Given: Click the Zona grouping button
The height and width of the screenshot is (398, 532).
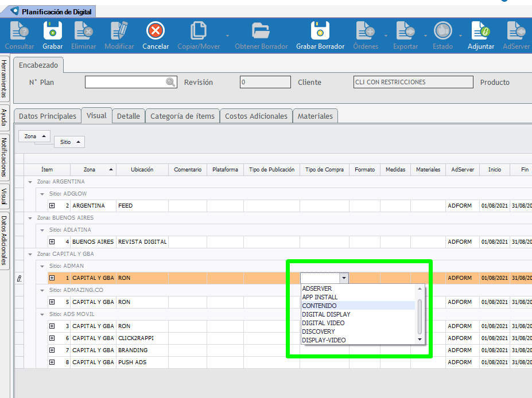Looking at the screenshot, I should point(34,136).
